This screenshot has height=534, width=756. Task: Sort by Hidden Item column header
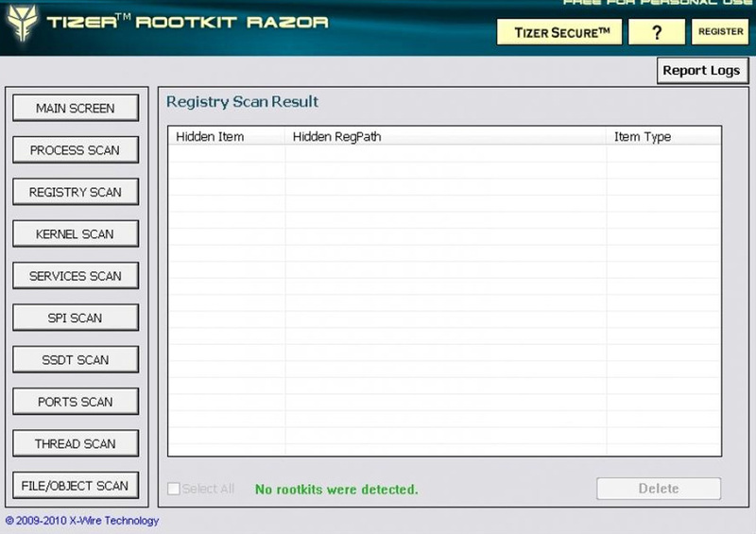227,136
